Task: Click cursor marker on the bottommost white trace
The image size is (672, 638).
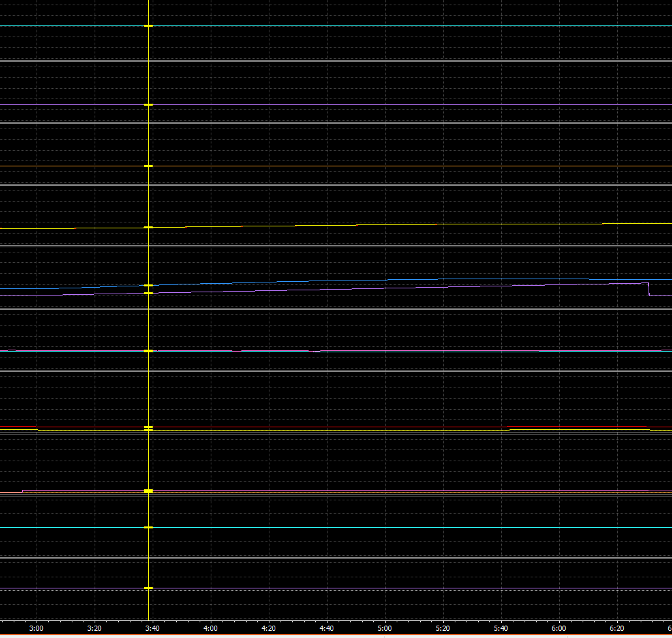Action: coord(148,588)
